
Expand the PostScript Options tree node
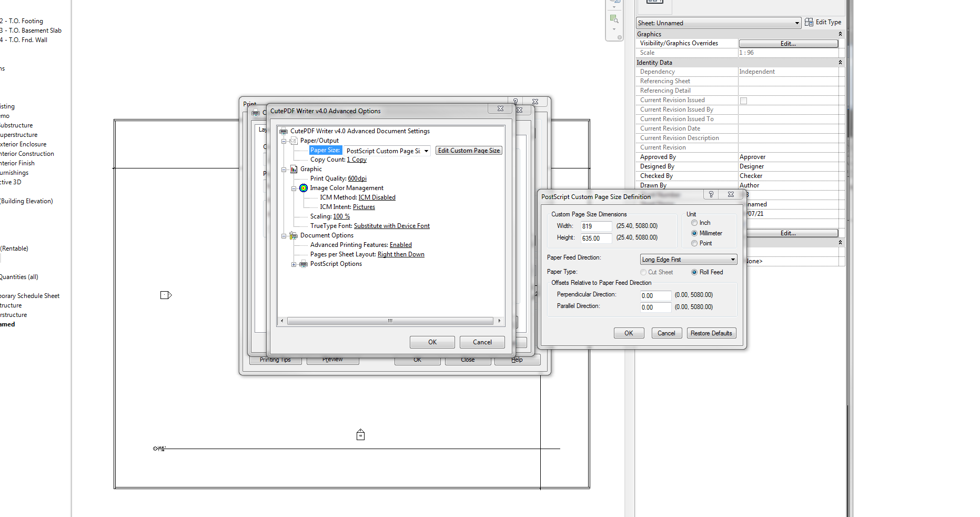(x=294, y=264)
